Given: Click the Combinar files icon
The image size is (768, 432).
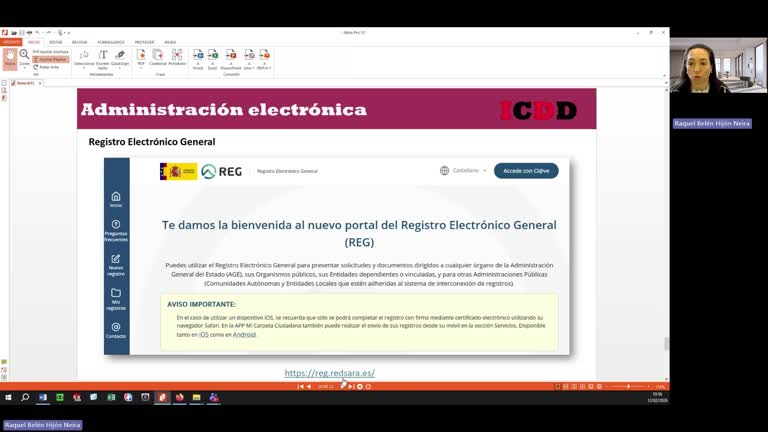Looking at the screenshot, I should [158, 57].
